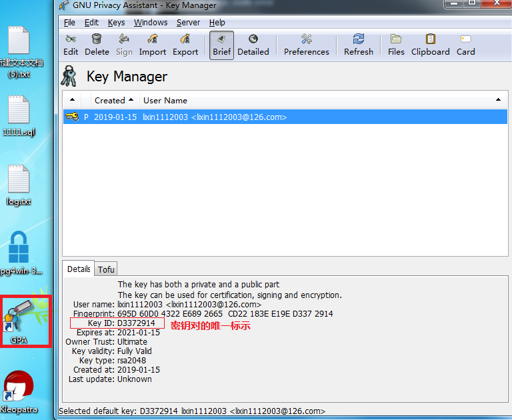
Task: Open the Clipboard tool
Action: click(x=431, y=45)
